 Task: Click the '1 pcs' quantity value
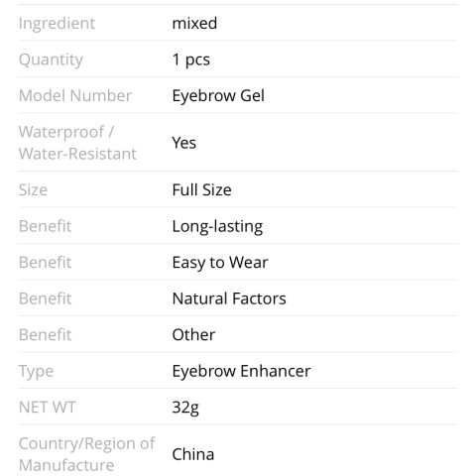pyautogui.click(x=190, y=59)
